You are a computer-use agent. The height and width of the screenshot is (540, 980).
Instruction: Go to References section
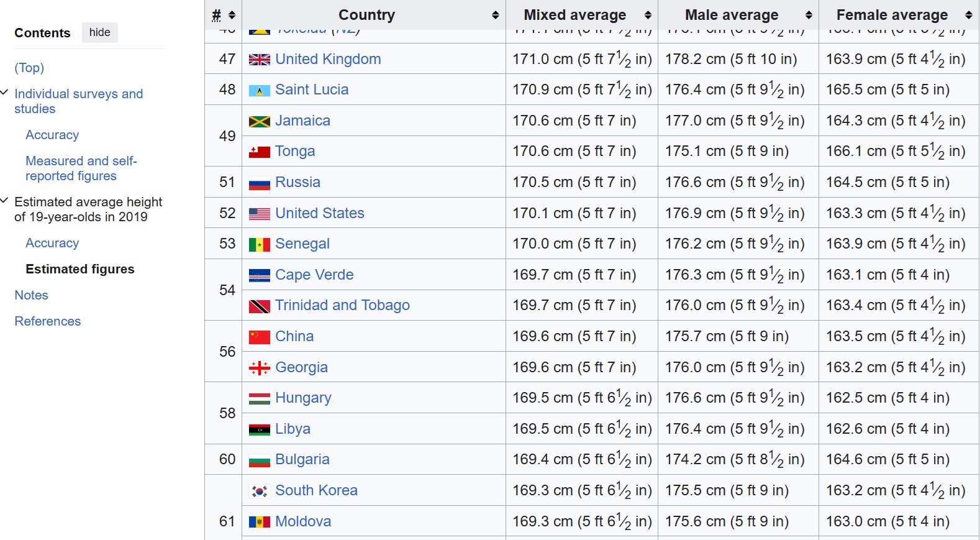pyautogui.click(x=48, y=321)
